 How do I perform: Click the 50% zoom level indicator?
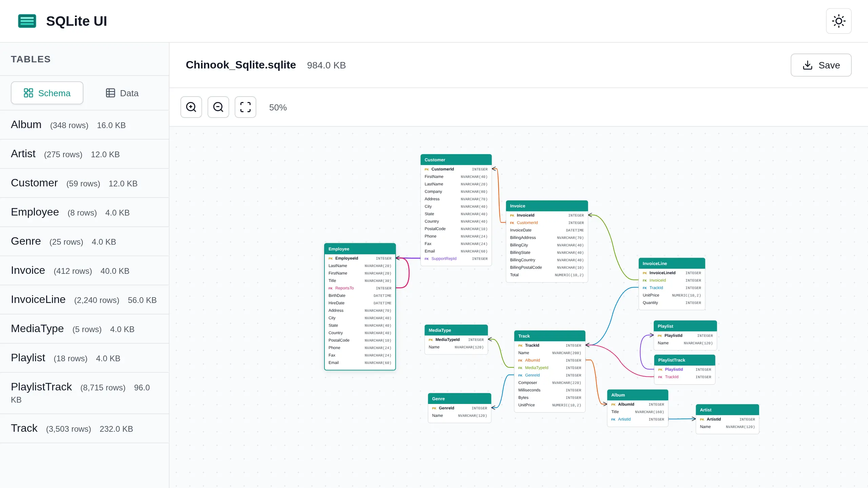point(277,107)
